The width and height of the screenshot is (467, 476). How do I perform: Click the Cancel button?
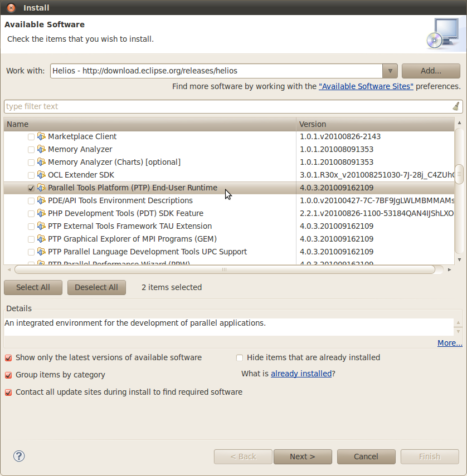tap(366, 457)
